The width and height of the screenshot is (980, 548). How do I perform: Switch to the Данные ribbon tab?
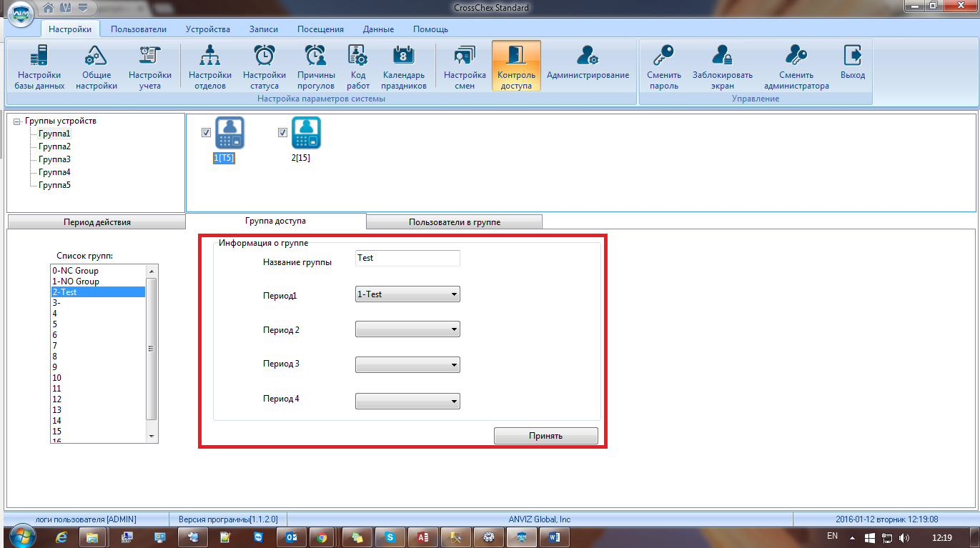(378, 29)
